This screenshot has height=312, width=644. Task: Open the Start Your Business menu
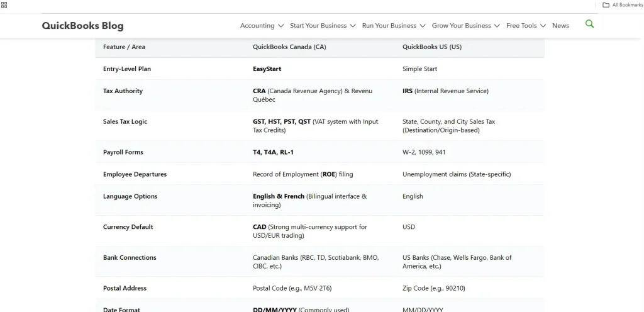click(318, 25)
